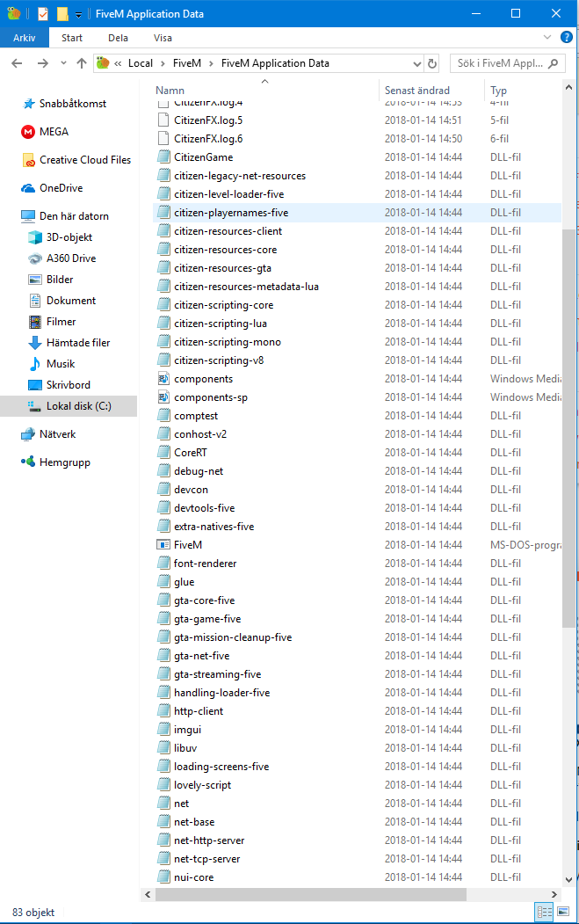Screen dimensions: 579x924
Task: Open the Bilder folder
Action: pos(51,280)
